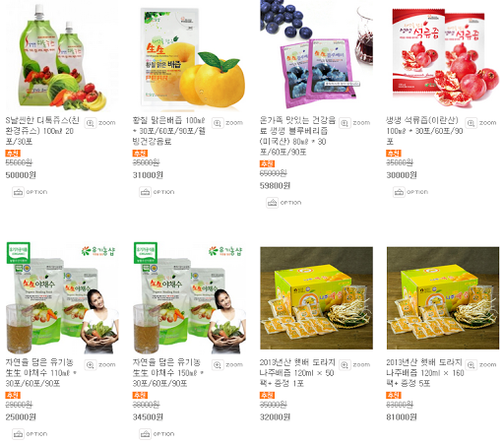
Task: Open 나주배즙 box image priced 32000원
Action: click(316, 298)
